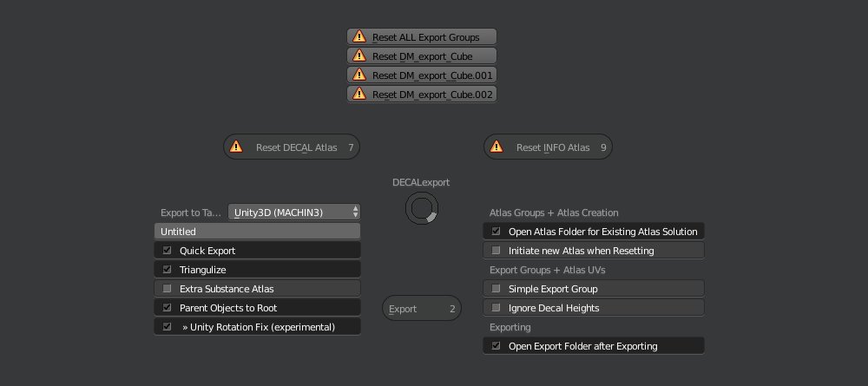868x386 pixels.
Task: Open the Unity3D (MACHIN3) export target dropdown
Action: 294,212
